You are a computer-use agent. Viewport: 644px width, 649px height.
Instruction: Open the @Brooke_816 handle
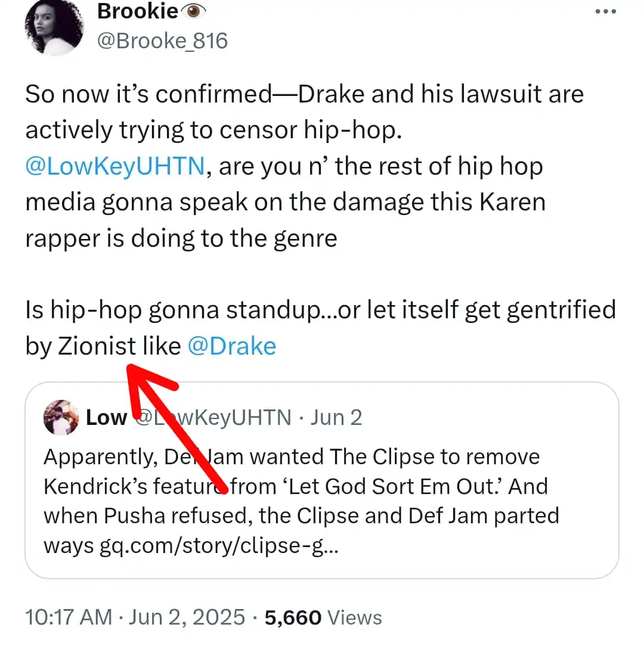point(162,41)
